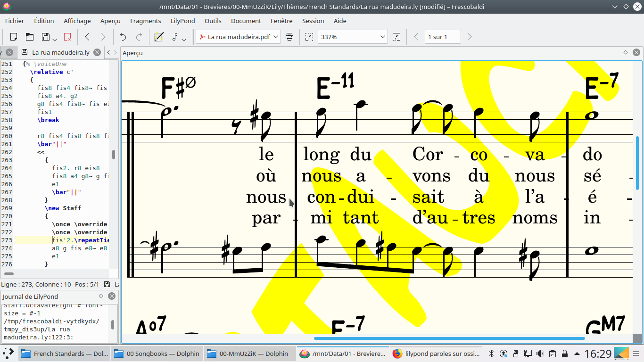644x362 pixels.
Task: Click the Frescobaldi taskbar entry
Action: (343, 354)
